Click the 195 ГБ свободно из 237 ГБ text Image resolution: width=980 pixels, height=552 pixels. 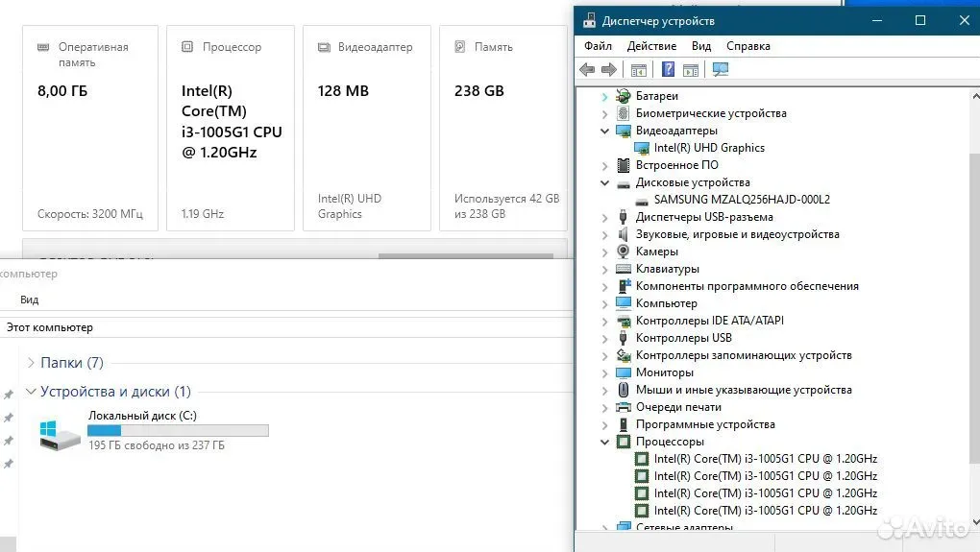coord(157,445)
